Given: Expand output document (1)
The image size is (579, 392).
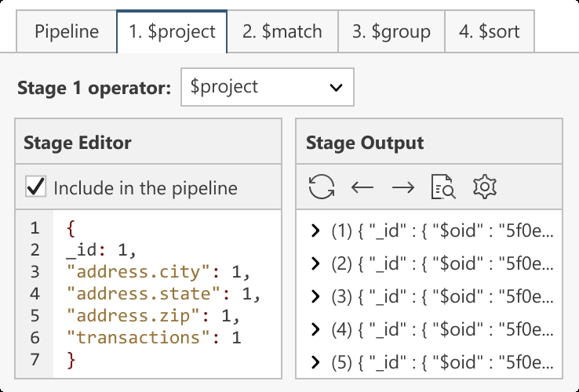Looking at the screenshot, I should coord(315,230).
